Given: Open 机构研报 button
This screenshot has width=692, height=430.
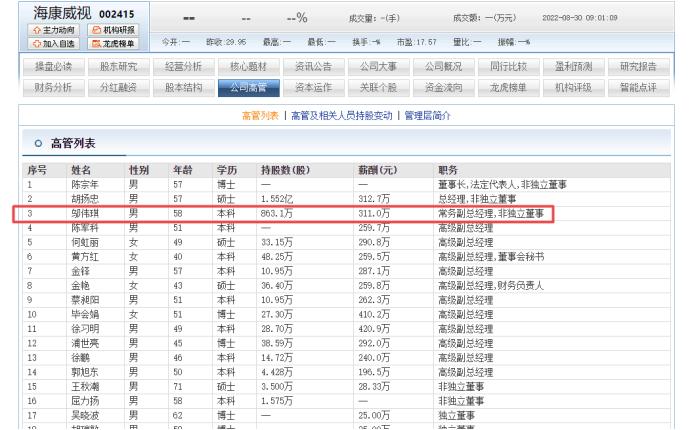Looking at the screenshot, I should 113,30.
